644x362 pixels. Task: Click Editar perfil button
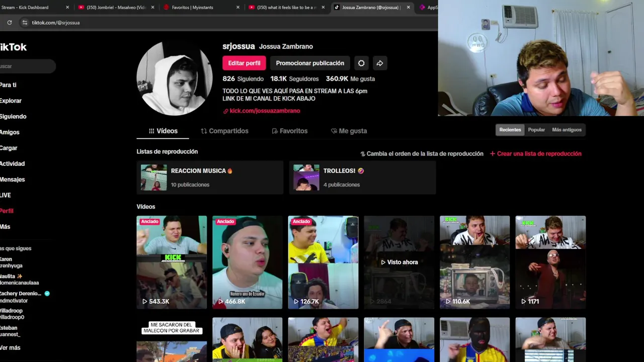coord(244,63)
